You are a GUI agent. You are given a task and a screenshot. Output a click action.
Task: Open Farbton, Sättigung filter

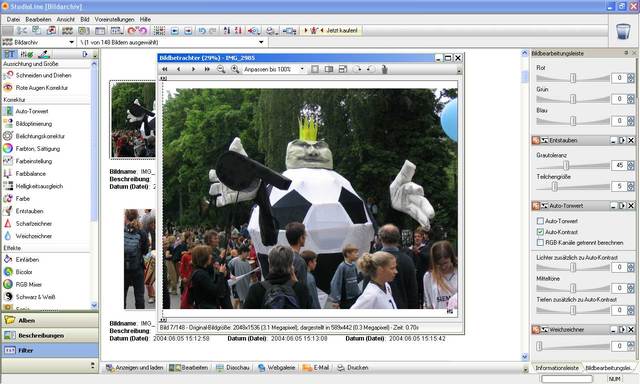[x=32, y=149]
